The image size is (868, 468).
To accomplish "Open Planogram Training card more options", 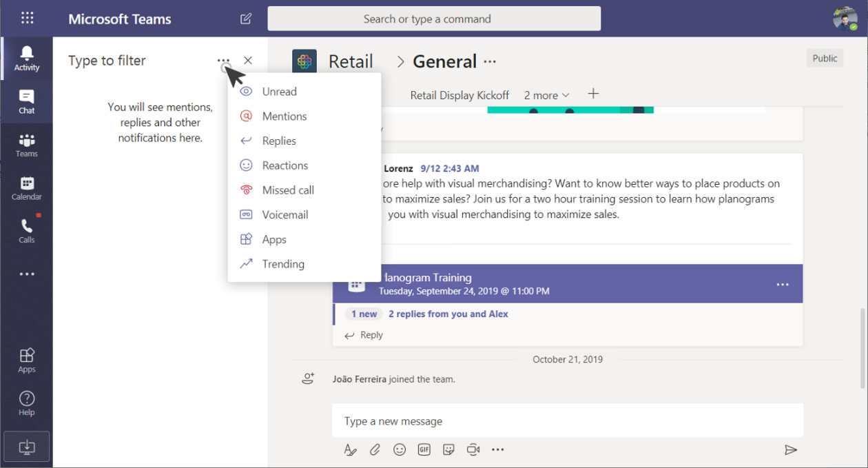I will pos(783,284).
